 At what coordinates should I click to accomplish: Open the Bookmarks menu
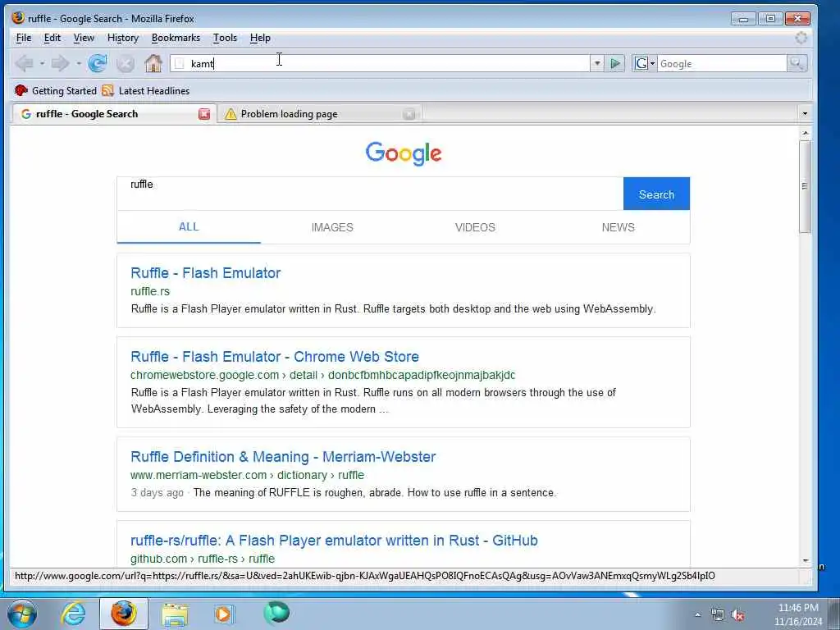click(176, 38)
